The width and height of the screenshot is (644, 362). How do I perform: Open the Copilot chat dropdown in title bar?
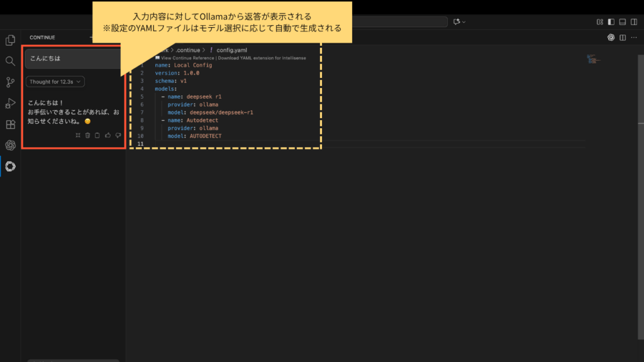point(458,22)
